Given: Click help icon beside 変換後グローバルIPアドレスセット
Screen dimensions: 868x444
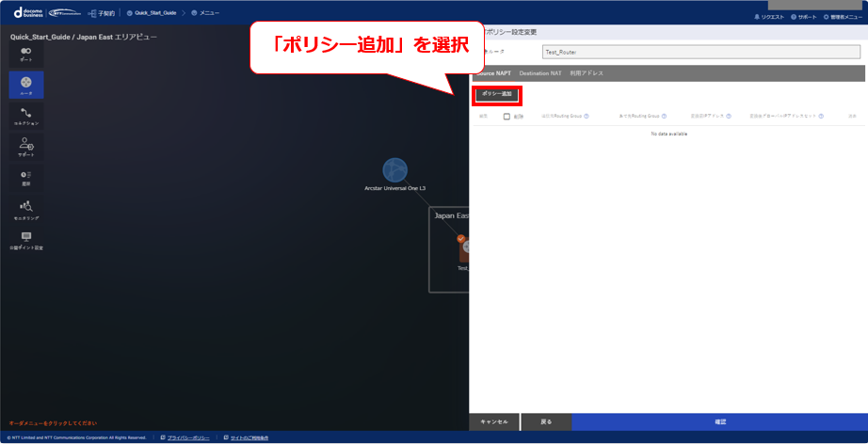Looking at the screenshot, I should [x=821, y=117].
